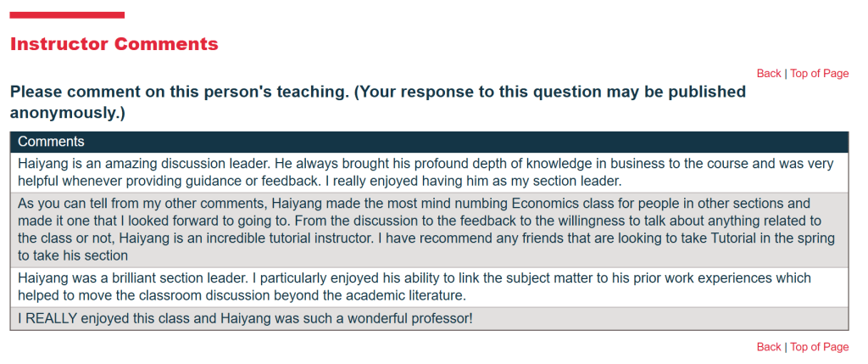Click the upper Top of Page link
This screenshot has height=364, width=868.
coord(819,74)
